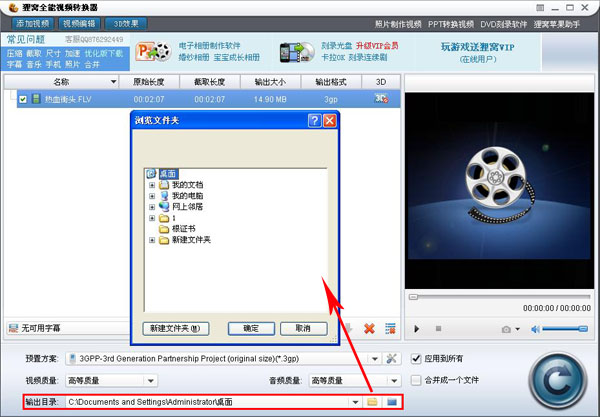This screenshot has width=600, height=417.
Task: Play the preview video
Action: pos(417,329)
